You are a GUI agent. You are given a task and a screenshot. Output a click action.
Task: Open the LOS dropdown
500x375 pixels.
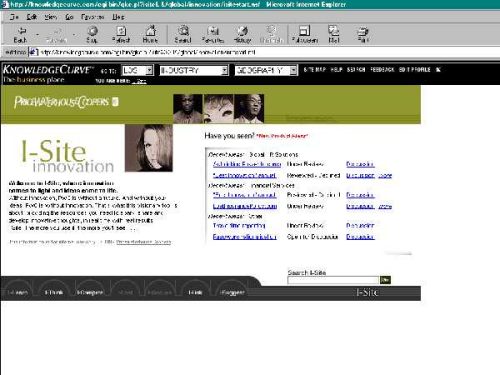tap(137, 70)
